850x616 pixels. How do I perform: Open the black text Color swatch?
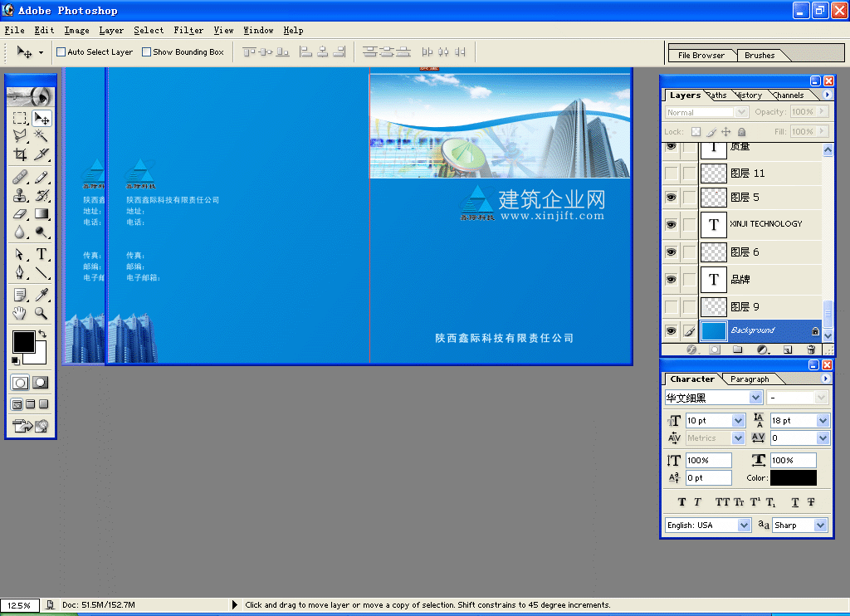pyautogui.click(x=793, y=477)
